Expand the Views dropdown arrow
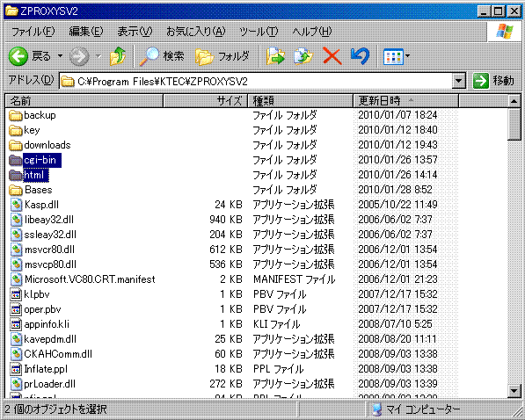Image resolution: width=525 pixels, height=420 pixels. pyautogui.click(x=407, y=56)
